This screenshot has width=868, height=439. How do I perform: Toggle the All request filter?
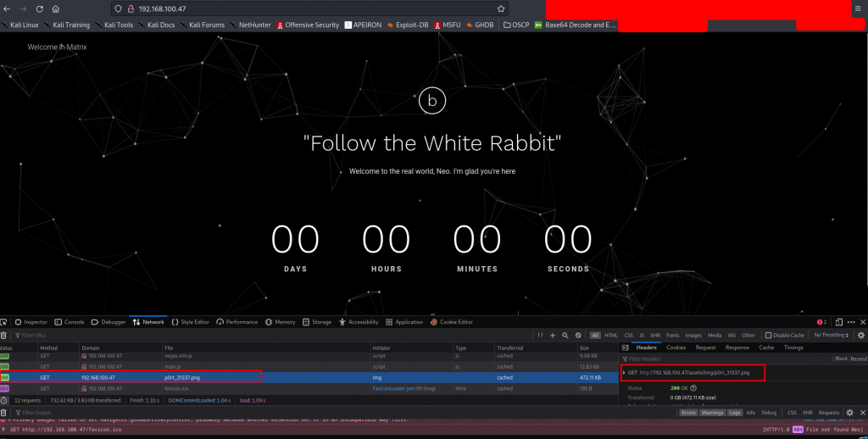pos(595,335)
